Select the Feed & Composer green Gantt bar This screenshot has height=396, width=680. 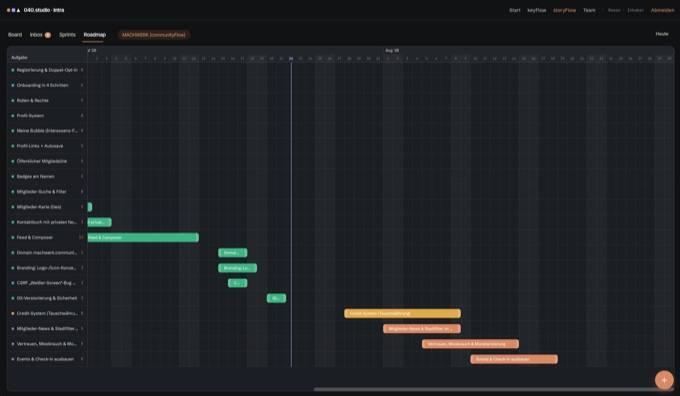(x=143, y=237)
